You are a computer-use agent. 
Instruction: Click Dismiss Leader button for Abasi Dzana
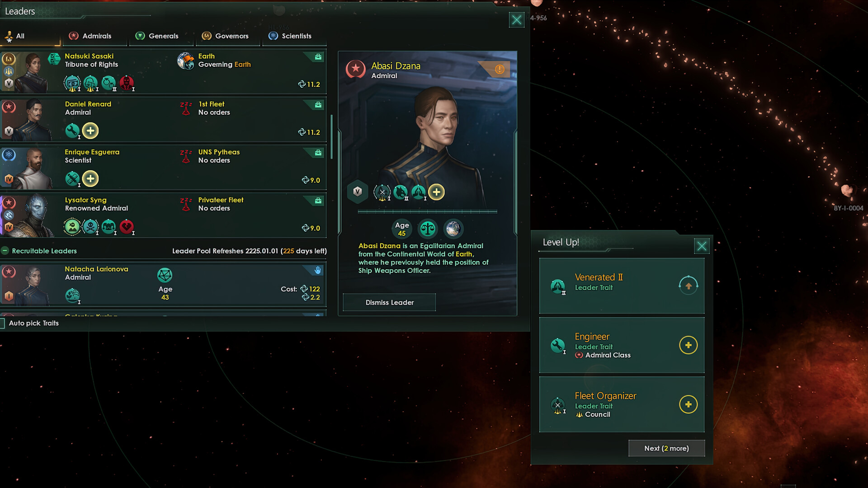[389, 302]
